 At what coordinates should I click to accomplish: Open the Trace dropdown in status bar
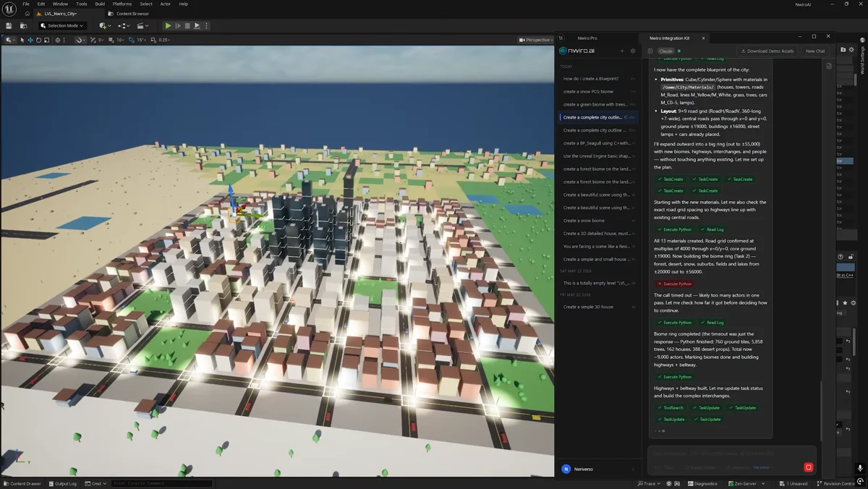[x=650, y=483]
